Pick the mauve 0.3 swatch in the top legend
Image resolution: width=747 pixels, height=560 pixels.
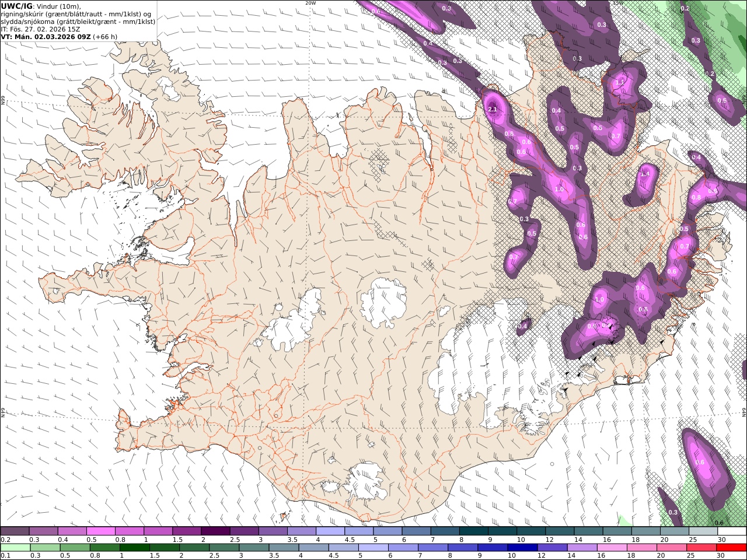click(43, 531)
